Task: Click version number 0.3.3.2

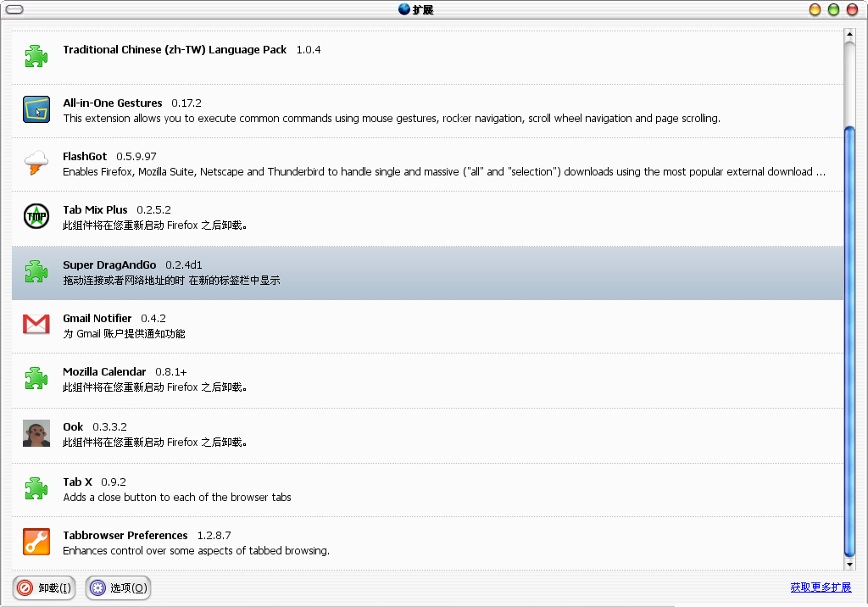Action: click(109, 427)
